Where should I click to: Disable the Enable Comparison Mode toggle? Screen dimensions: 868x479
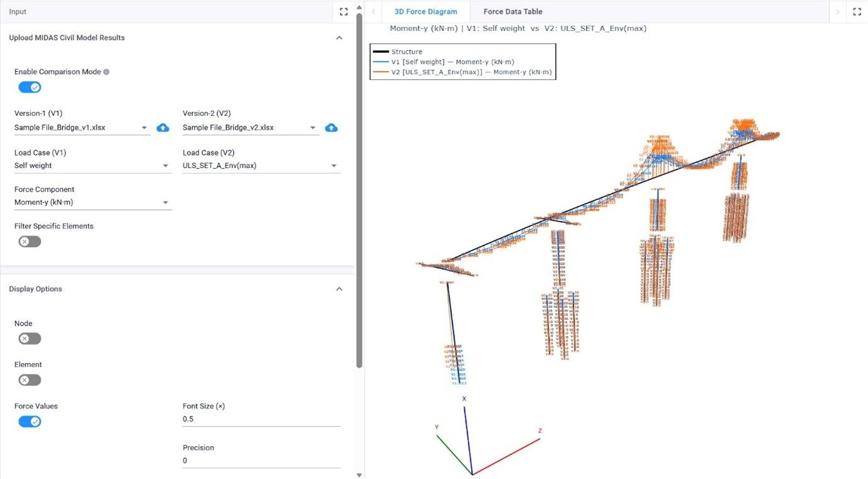point(30,87)
